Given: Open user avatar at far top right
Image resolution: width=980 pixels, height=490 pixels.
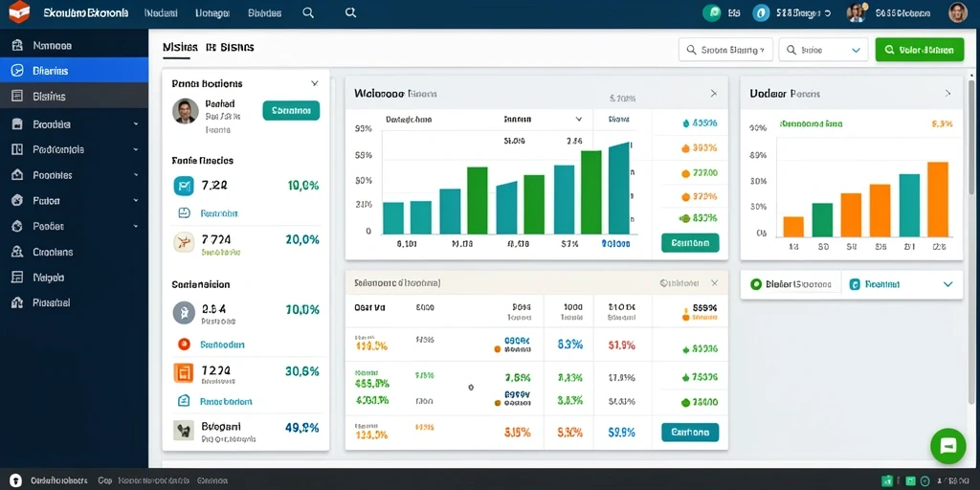Looking at the screenshot, I should tap(957, 12).
